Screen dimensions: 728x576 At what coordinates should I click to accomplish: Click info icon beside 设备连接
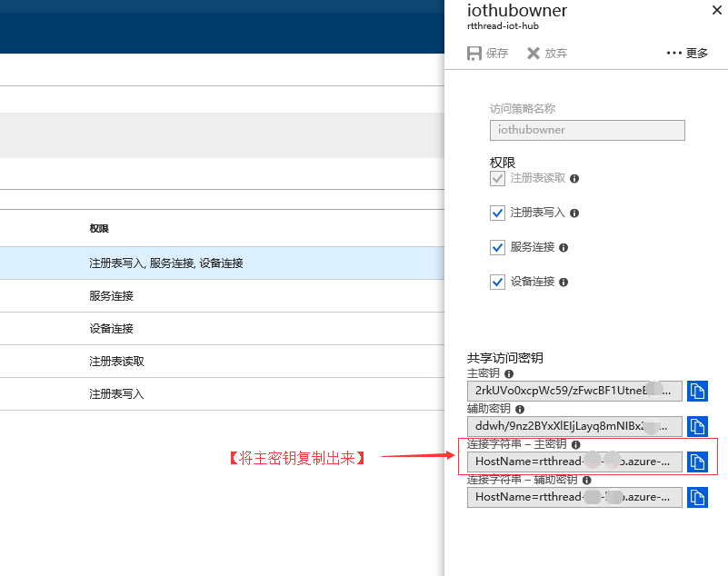click(563, 283)
